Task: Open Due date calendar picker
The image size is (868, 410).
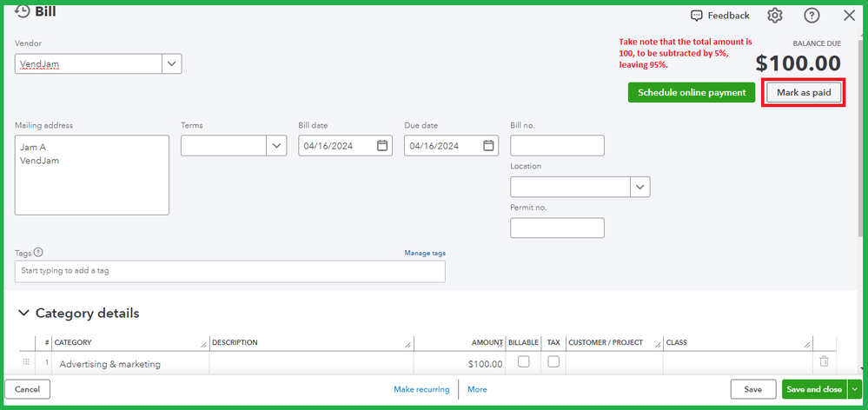Action: coord(487,146)
